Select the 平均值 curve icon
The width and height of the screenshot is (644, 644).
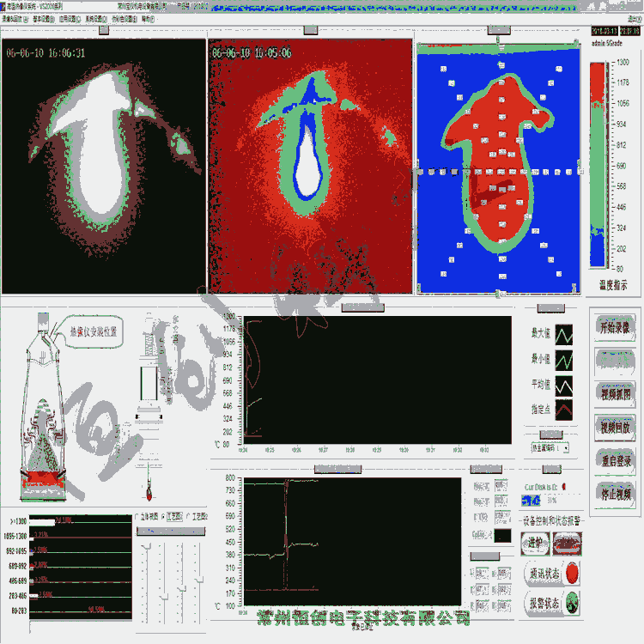[564, 384]
